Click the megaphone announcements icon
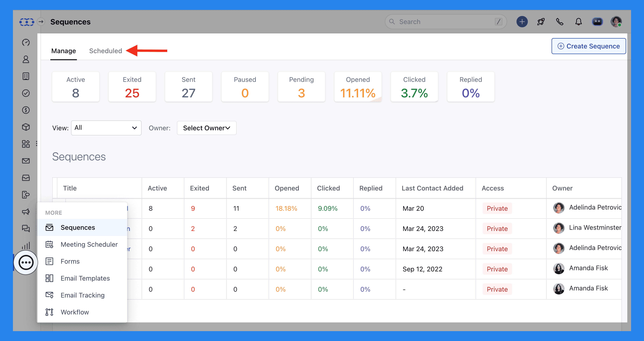The height and width of the screenshot is (341, 644). [x=26, y=212]
